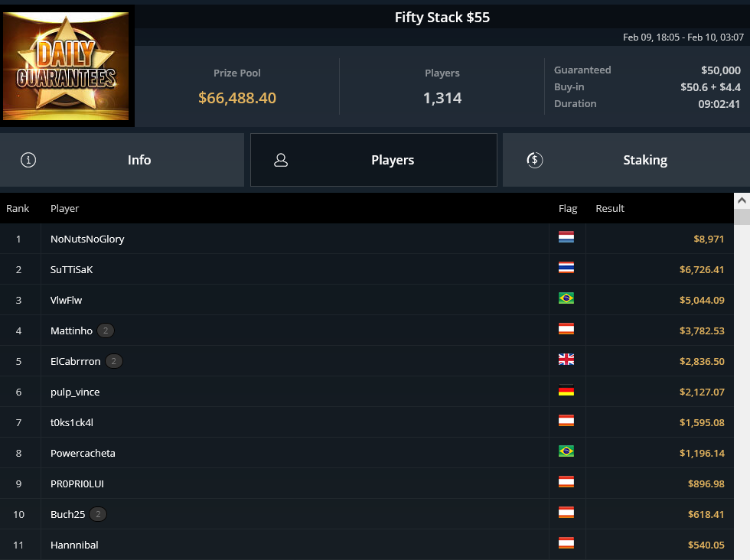The width and height of the screenshot is (750, 560).
Task: Click the Germany flag for pulp_vince
Action: point(566,390)
